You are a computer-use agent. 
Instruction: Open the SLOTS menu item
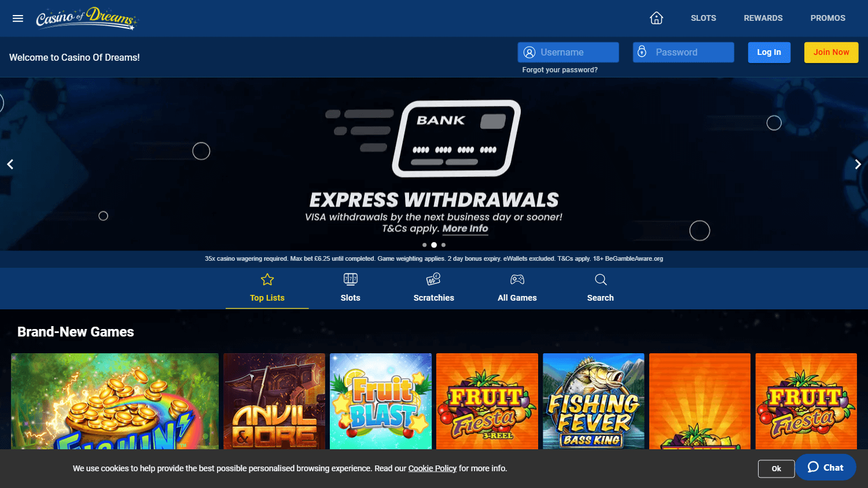coord(703,18)
